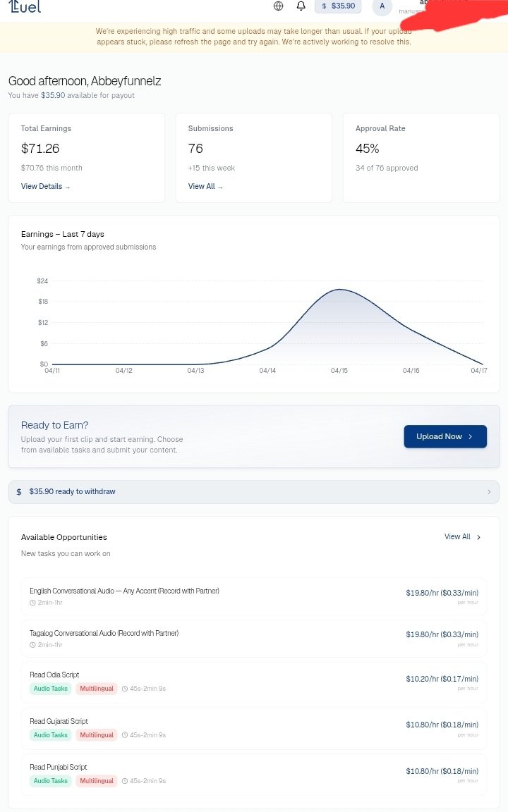Click clock icon on Gujarati row
This screenshot has height=812, width=508.
pos(125,735)
